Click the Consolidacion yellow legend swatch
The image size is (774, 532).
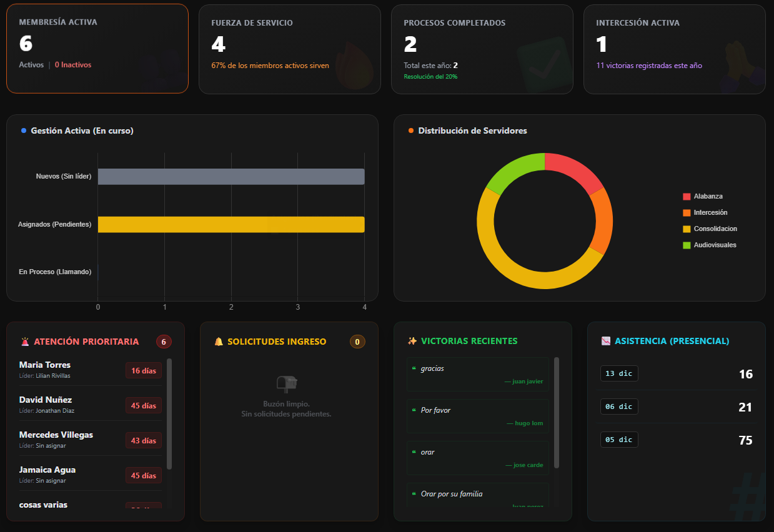click(687, 229)
